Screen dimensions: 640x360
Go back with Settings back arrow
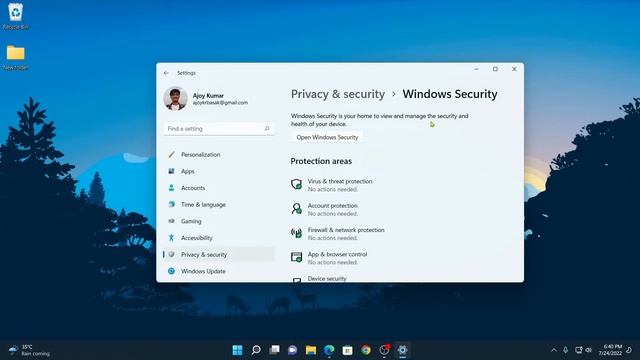click(x=166, y=73)
